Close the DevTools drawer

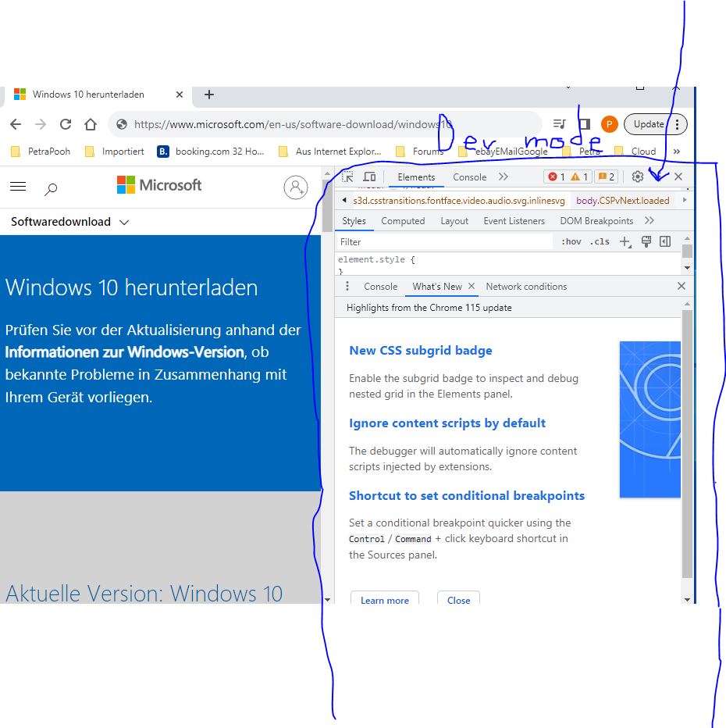[x=681, y=286]
